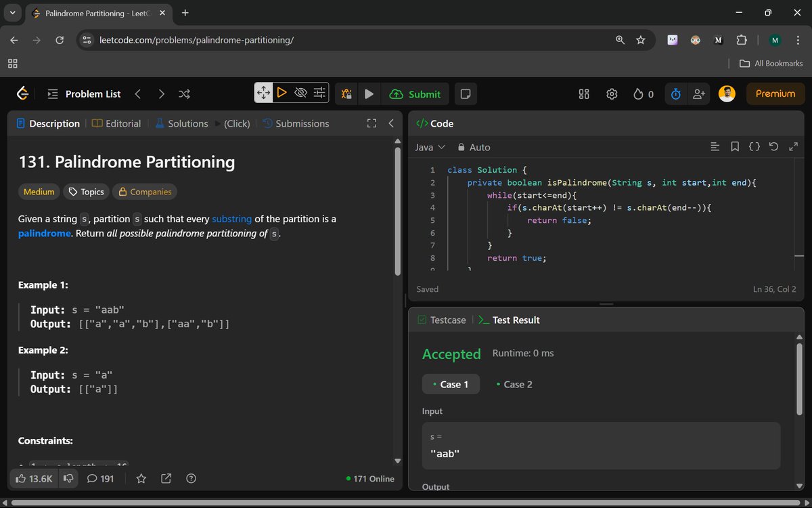Open the profile avatar menu
The width and height of the screenshot is (812, 508).
727,94
